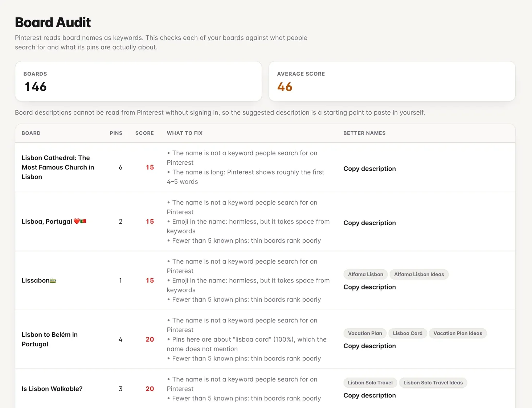
Task: Click the "Lissabon" board name
Action: tap(39, 280)
